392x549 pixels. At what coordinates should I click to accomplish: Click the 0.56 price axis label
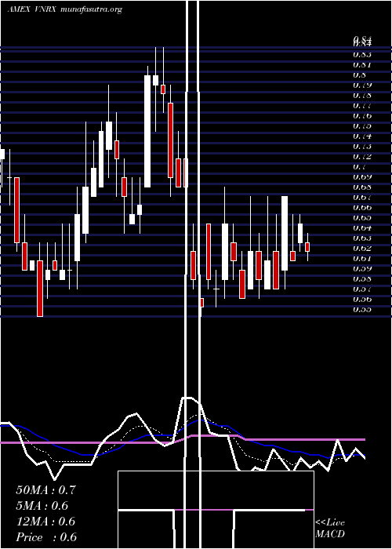362,299
